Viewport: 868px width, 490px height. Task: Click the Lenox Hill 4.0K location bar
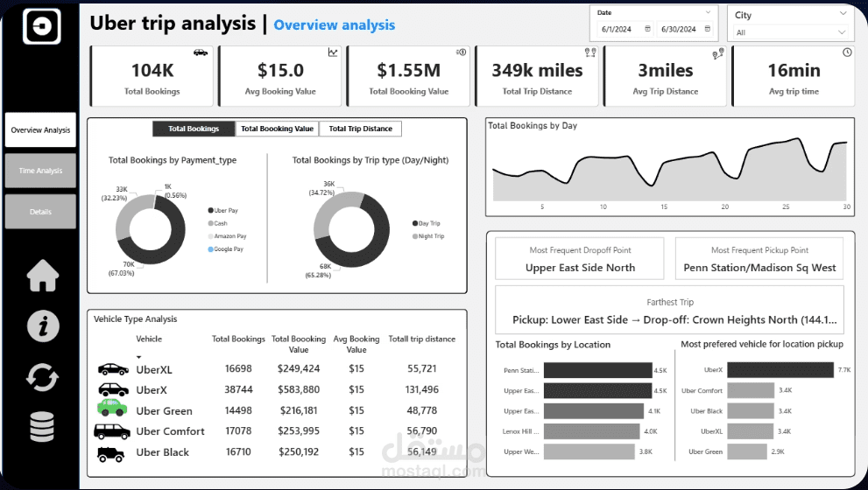592,431
